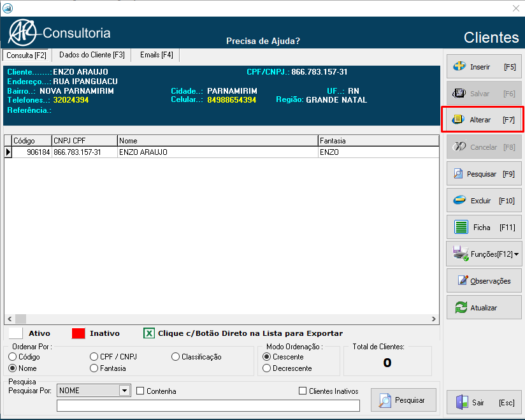Click the celular number 84988654394
This screenshot has width=525, height=420.
(232, 100)
